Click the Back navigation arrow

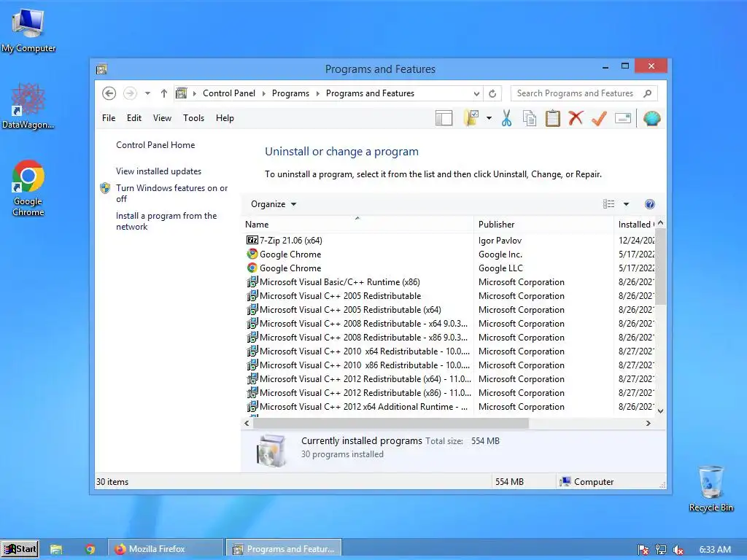coord(109,93)
